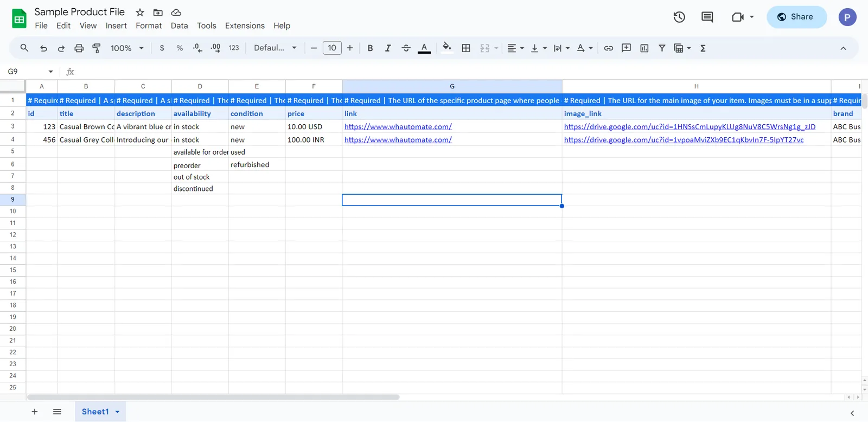Open the font family dropdown
868x422 pixels.
click(x=275, y=48)
